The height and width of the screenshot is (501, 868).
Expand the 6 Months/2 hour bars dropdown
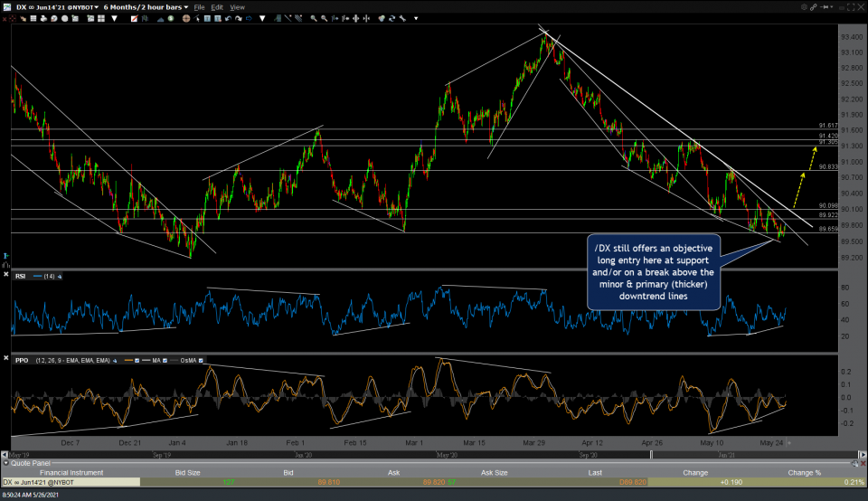pos(185,6)
